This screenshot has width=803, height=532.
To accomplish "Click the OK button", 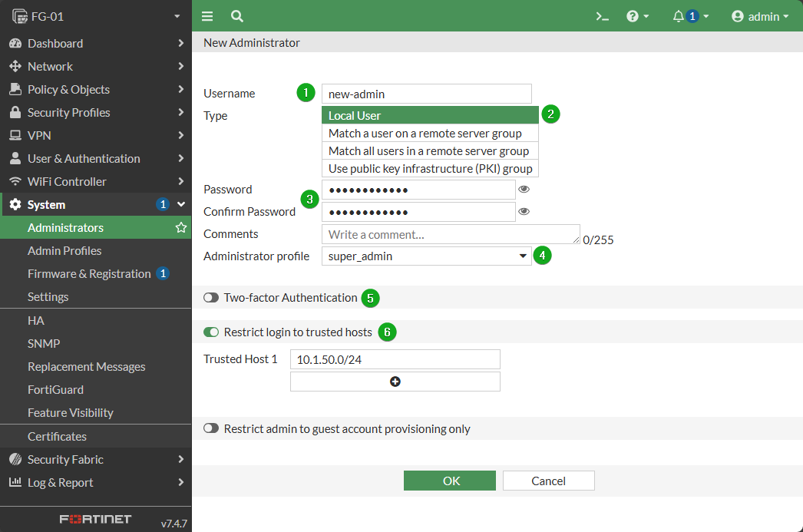I will (450, 481).
